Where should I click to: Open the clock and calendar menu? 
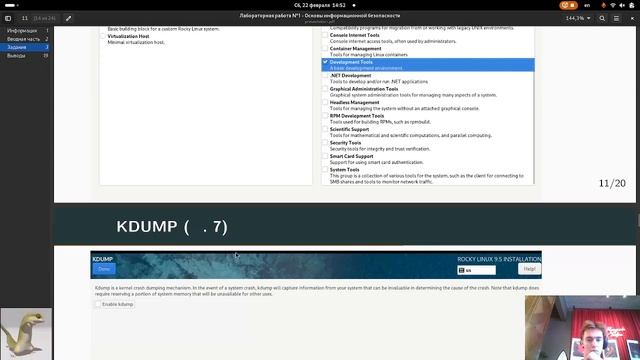tap(320, 5)
